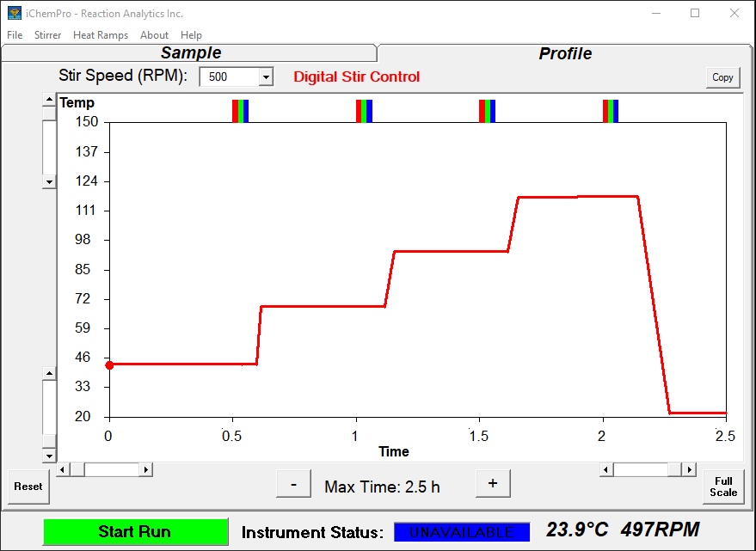Open the Help menu
This screenshot has width=756, height=551.
191,35
